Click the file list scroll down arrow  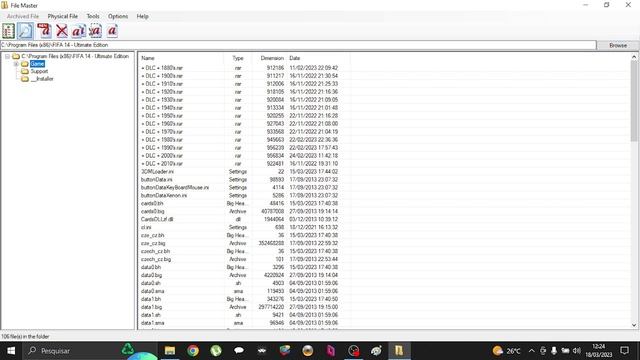click(x=634, y=325)
